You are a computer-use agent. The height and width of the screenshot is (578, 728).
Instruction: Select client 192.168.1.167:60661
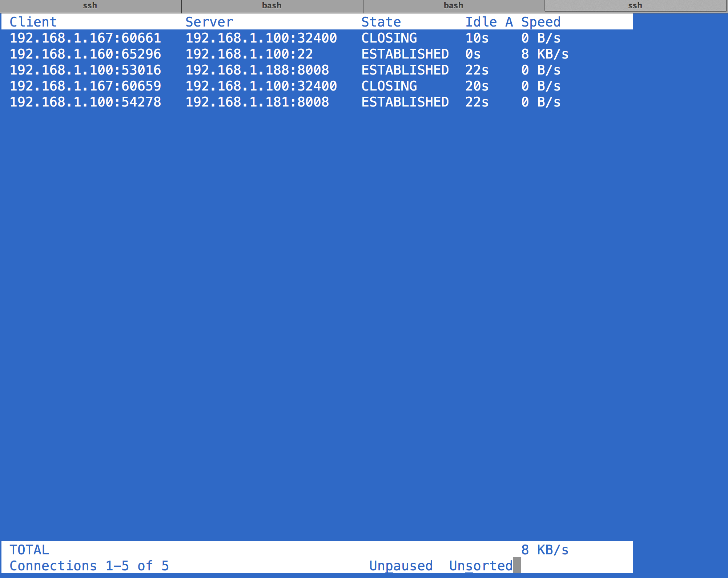pos(85,38)
